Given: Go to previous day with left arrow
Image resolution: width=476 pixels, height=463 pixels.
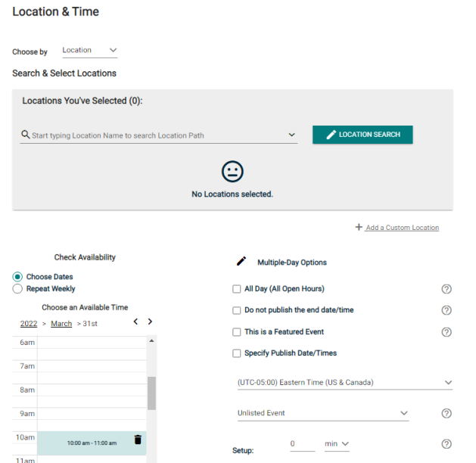Looking at the screenshot, I should 135,322.
